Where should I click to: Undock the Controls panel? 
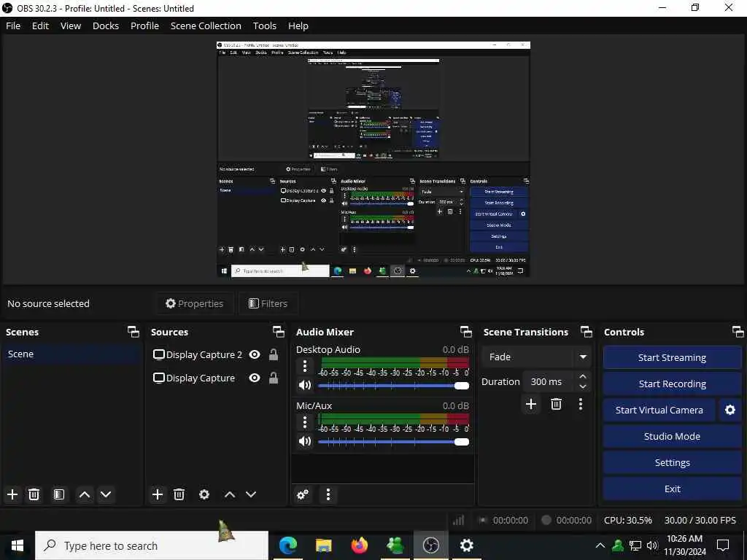pyautogui.click(x=738, y=332)
